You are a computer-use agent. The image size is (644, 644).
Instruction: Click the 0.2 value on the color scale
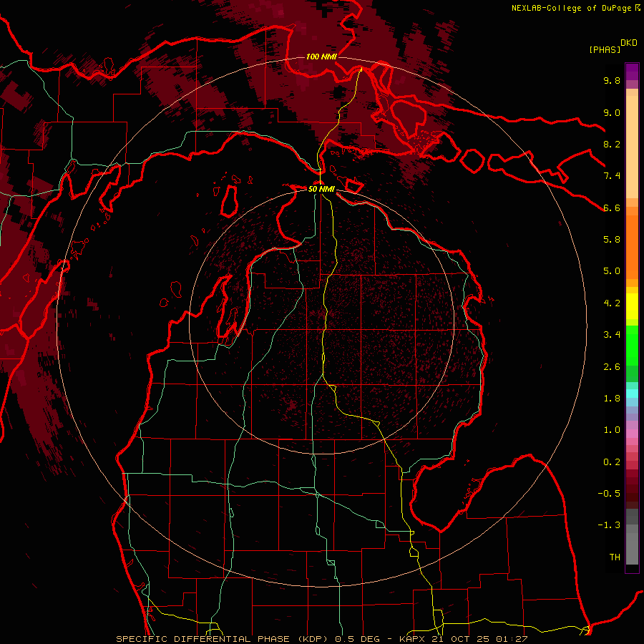pos(612,462)
